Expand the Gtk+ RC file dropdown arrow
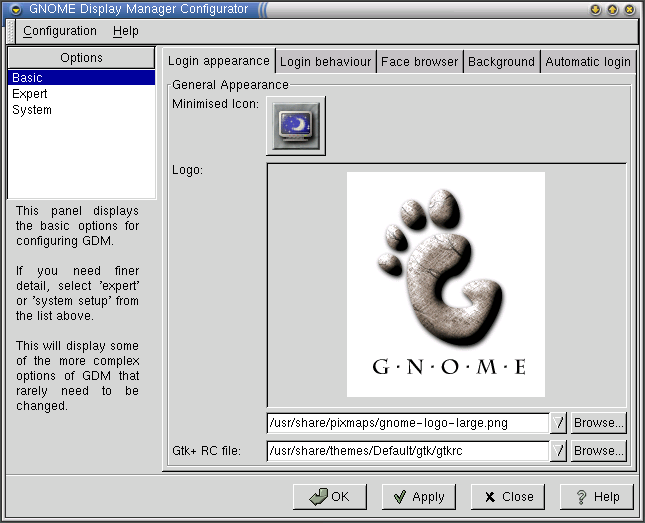This screenshot has width=645, height=523. coord(558,451)
